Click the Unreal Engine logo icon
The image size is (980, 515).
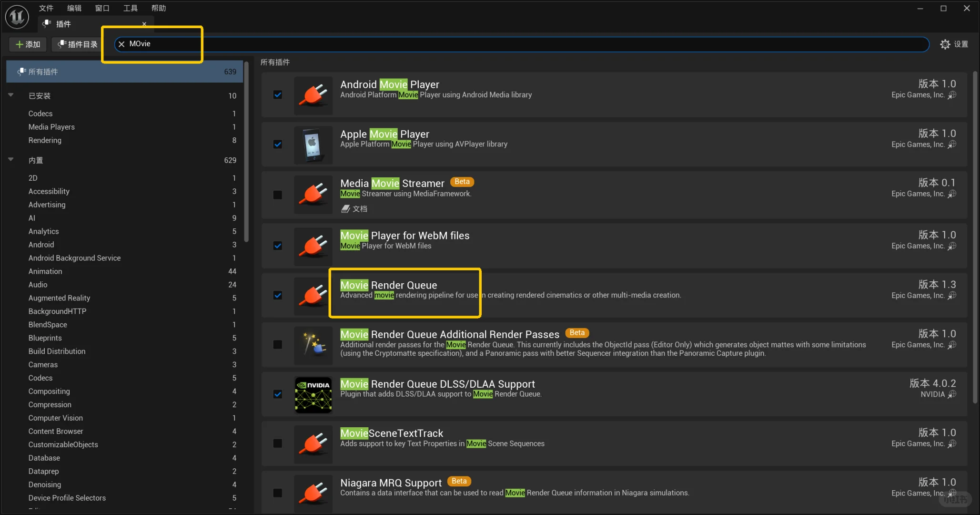[17, 17]
